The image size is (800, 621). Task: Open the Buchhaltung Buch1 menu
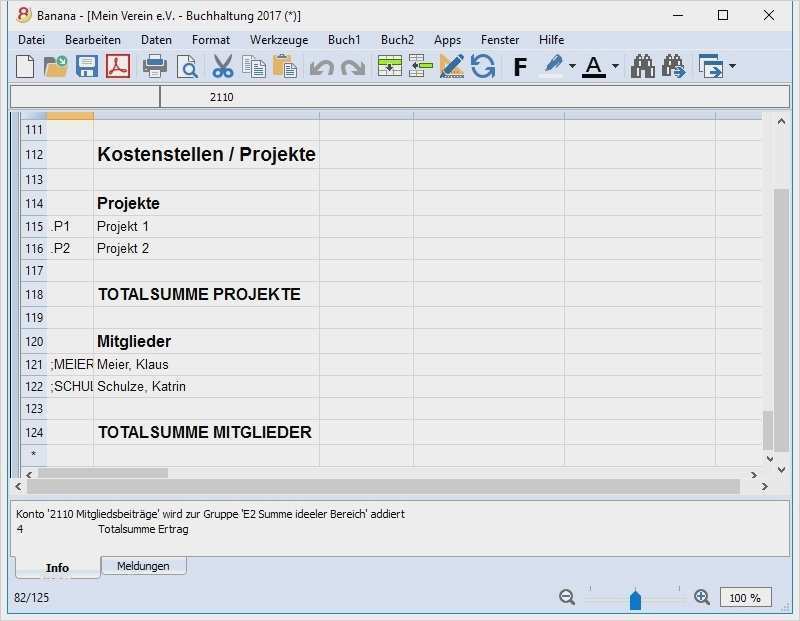coord(344,39)
